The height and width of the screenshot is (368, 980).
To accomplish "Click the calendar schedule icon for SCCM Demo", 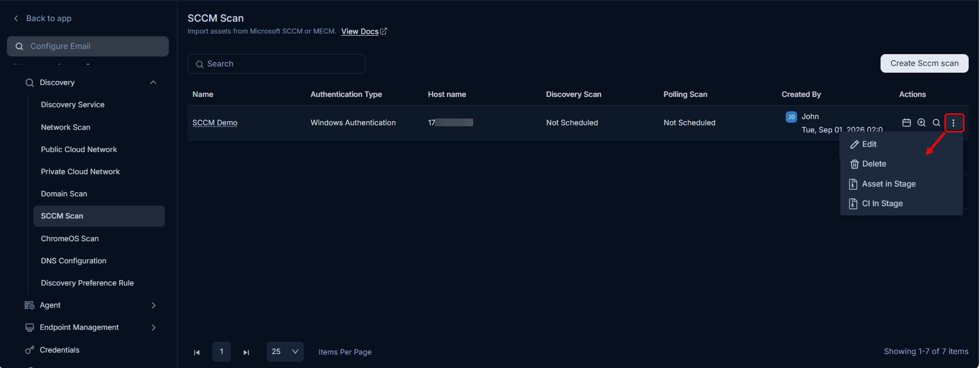I will 906,123.
